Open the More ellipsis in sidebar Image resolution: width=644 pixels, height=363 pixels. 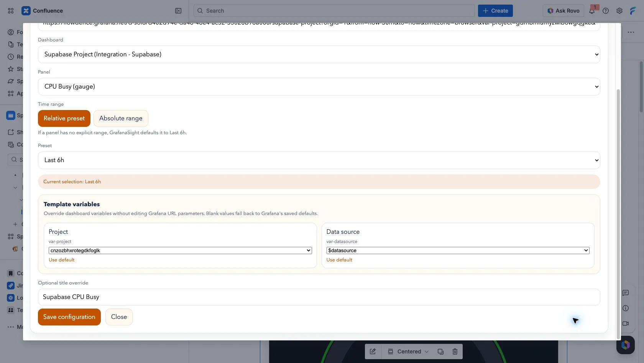(x=11, y=327)
